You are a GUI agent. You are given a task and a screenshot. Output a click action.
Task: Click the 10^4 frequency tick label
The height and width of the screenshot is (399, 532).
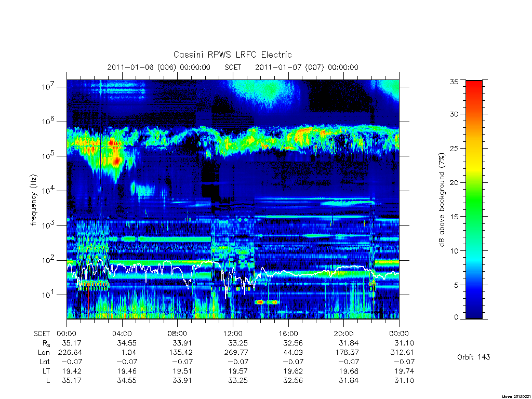tap(48, 190)
